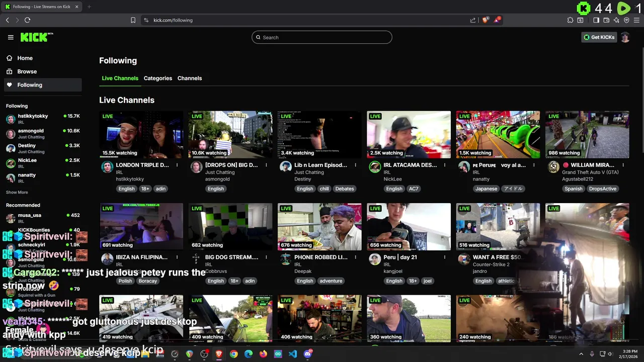Open hstikkytokky in the Following sidebar list

pos(43,119)
